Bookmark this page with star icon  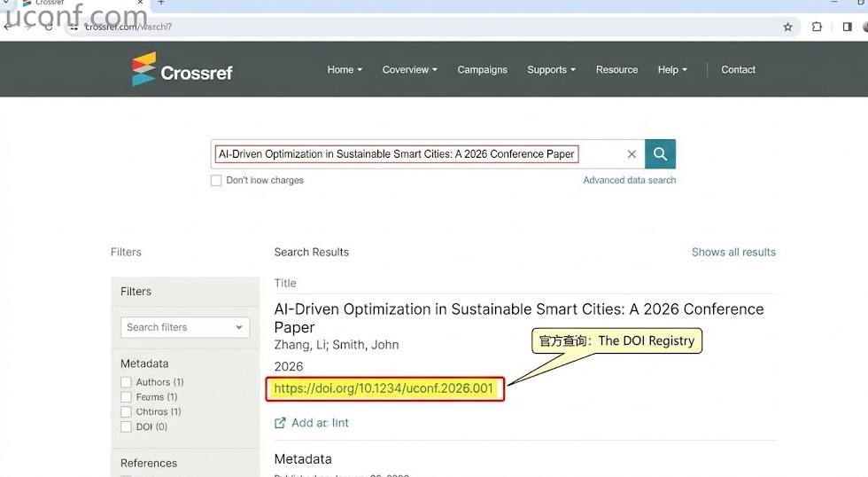pyautogui.click(x=787, y=27)
